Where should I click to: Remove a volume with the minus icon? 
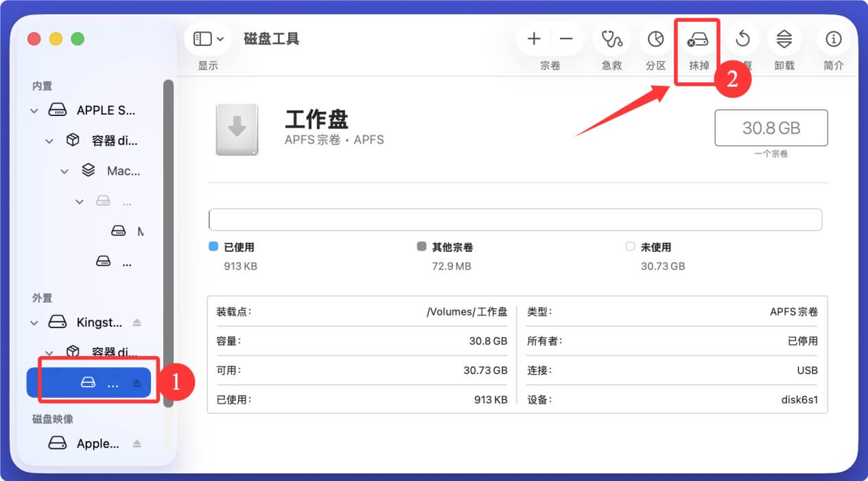pyautogui.click(x=567, y=39)
